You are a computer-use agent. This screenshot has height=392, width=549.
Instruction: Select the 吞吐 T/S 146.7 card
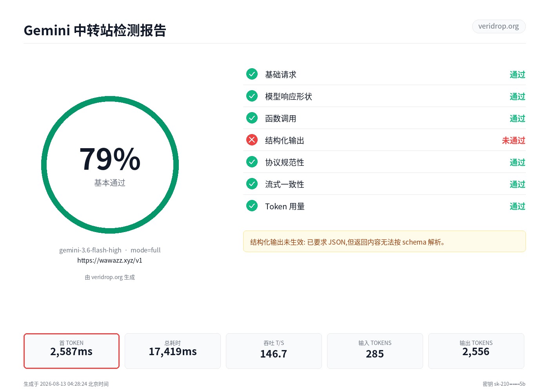click(x=274, y=351)
